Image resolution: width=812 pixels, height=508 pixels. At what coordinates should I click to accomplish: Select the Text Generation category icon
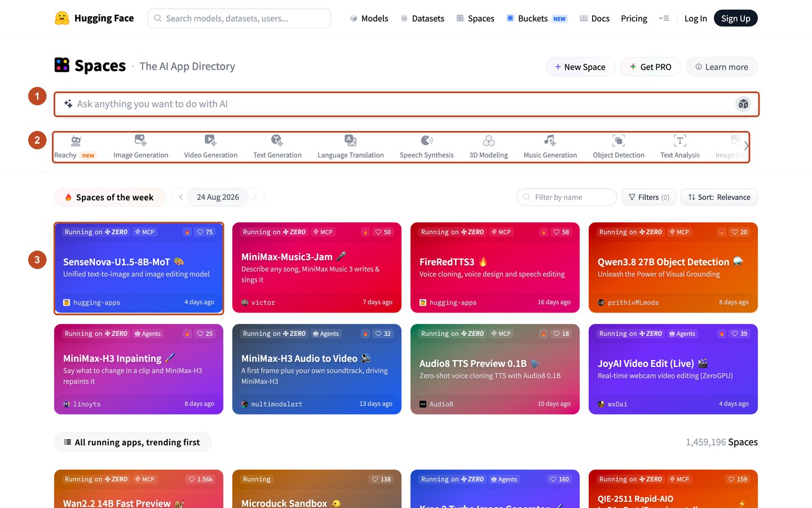point(277,140)
